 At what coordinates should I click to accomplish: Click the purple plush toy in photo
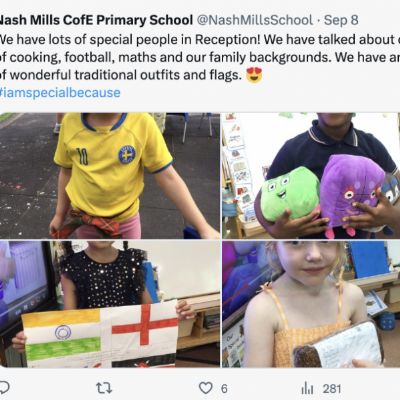coord(351,191)
